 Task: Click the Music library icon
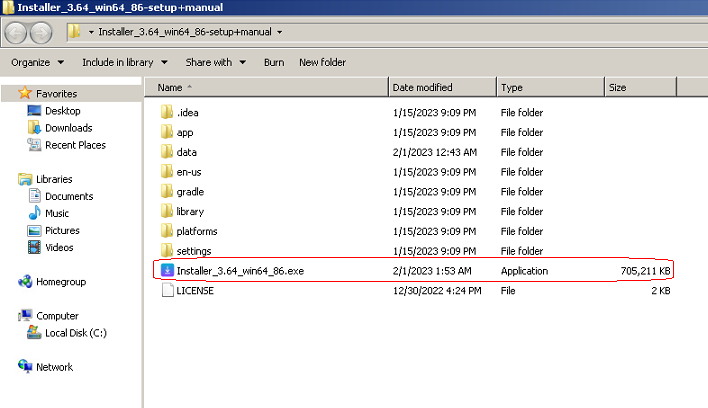[35, 213]
